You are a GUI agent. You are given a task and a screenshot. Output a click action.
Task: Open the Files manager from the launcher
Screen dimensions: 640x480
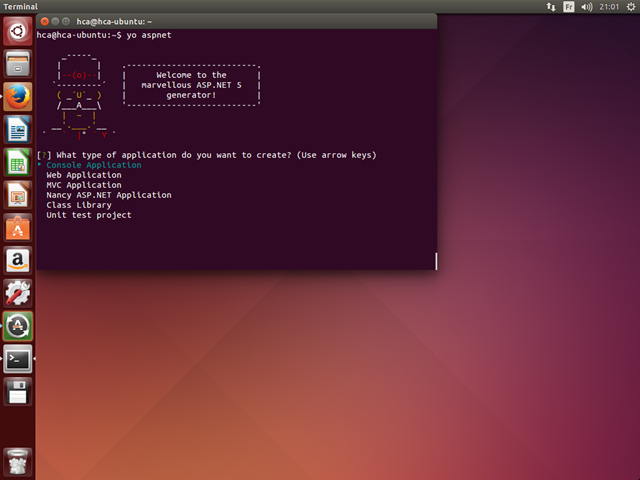click(18, 64)
